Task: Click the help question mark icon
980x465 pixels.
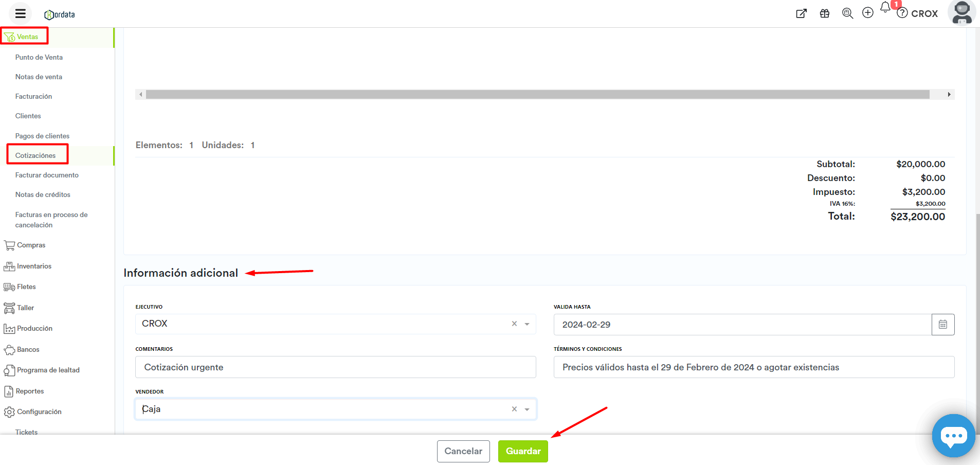Action: [x=902, y=13]
